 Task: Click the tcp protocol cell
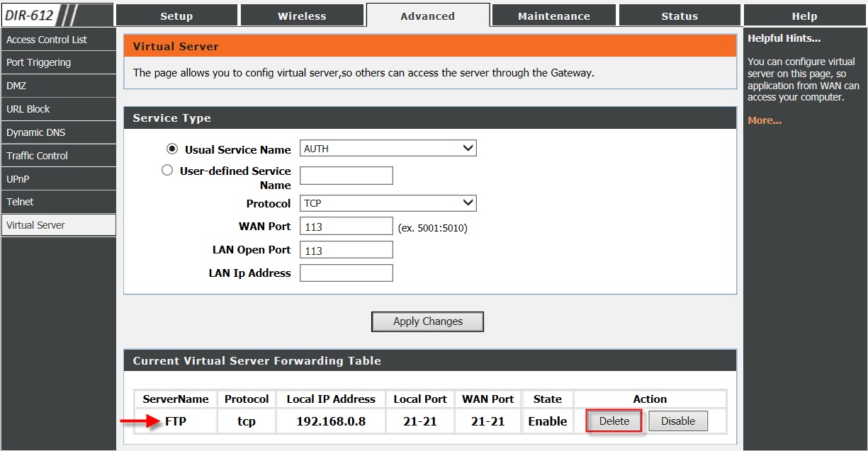(x=247, y=421)
